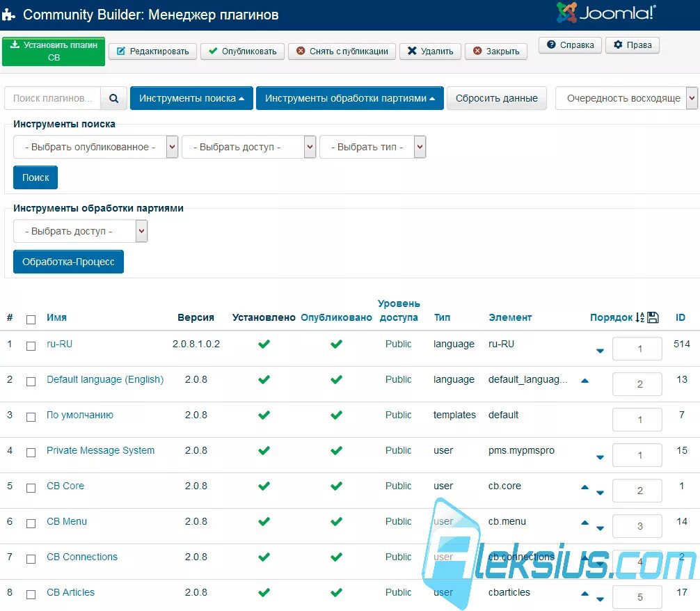Toggle published checkmark for CB Menu

click(x=336, y=521)
